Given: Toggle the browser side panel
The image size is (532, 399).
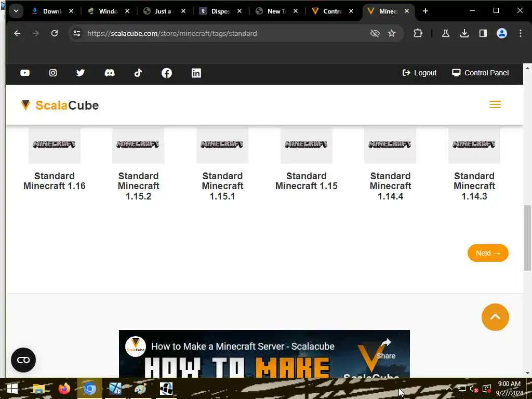Looking at the screenshot, I should (483, 33).
